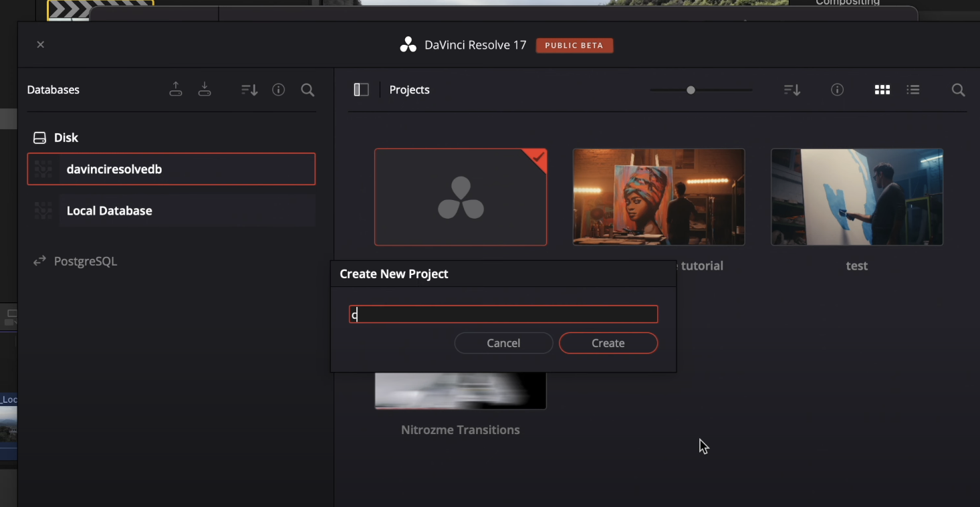980x507 pixels.
Task: Click the backup database upload icon
Action: (x=176, y=89)
